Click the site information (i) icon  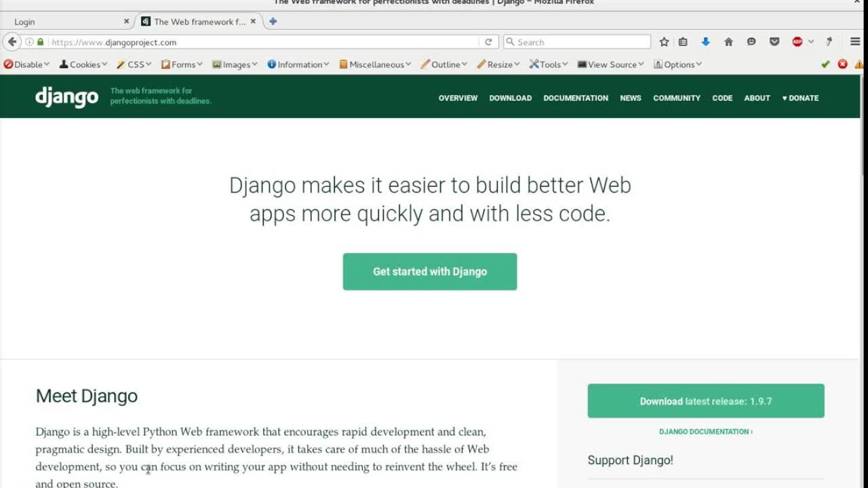tap(29, 42)
